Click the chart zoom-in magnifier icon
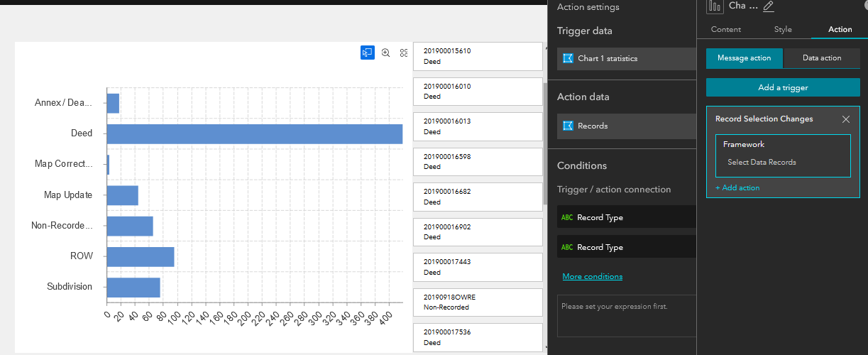The image size is (868, 355). pyautogui.click(x=386, y=53)
